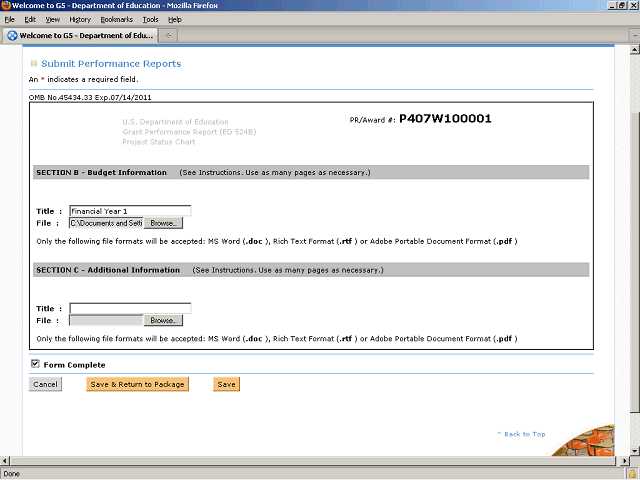Click the SECTION C - Additional Information header

[311, 270]
